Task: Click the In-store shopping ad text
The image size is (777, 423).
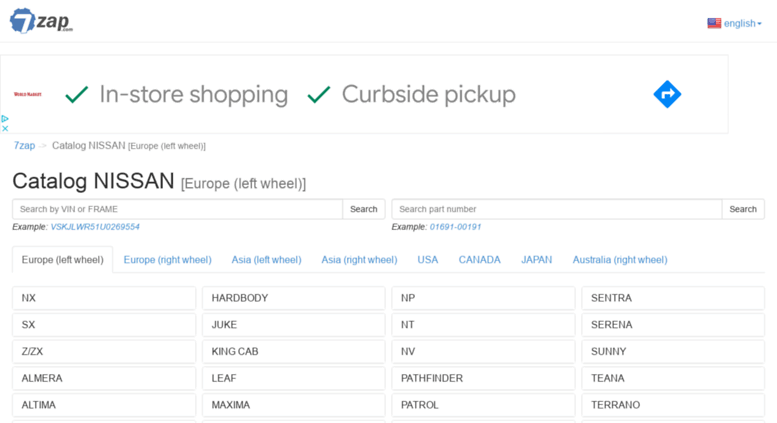Action: click(x=193, y=95)
